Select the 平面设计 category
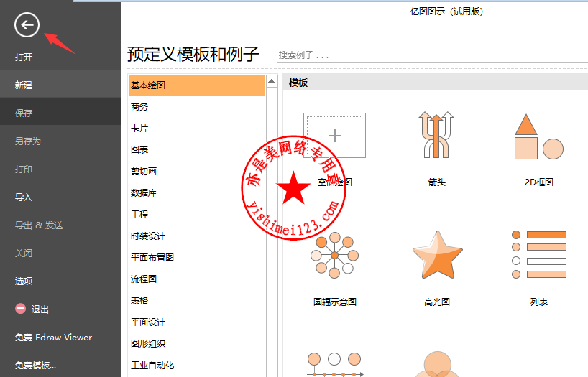 pos(148,322)
